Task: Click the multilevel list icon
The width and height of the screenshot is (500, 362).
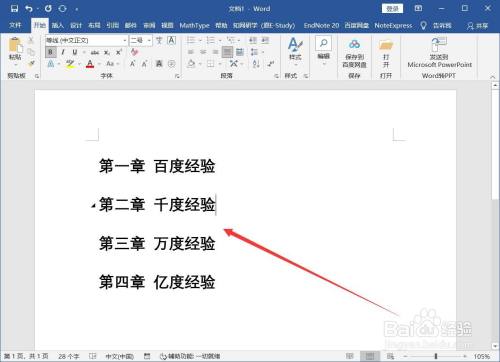Action: 231,41
